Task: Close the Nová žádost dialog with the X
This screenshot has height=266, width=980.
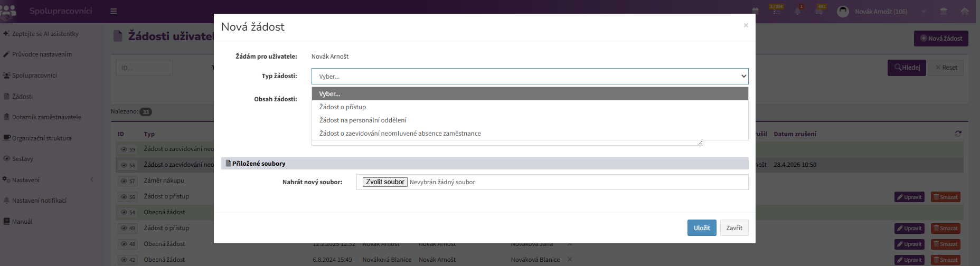Action: click(x=746, y=25)
